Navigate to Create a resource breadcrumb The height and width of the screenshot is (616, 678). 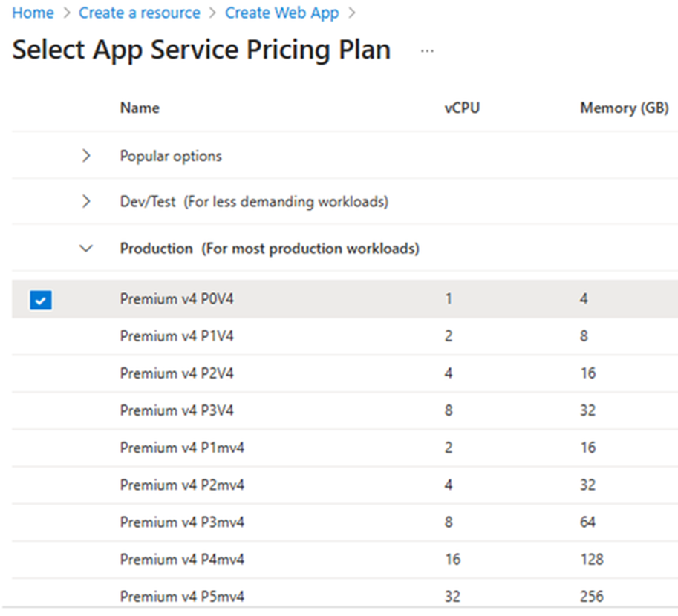[139, 13]
